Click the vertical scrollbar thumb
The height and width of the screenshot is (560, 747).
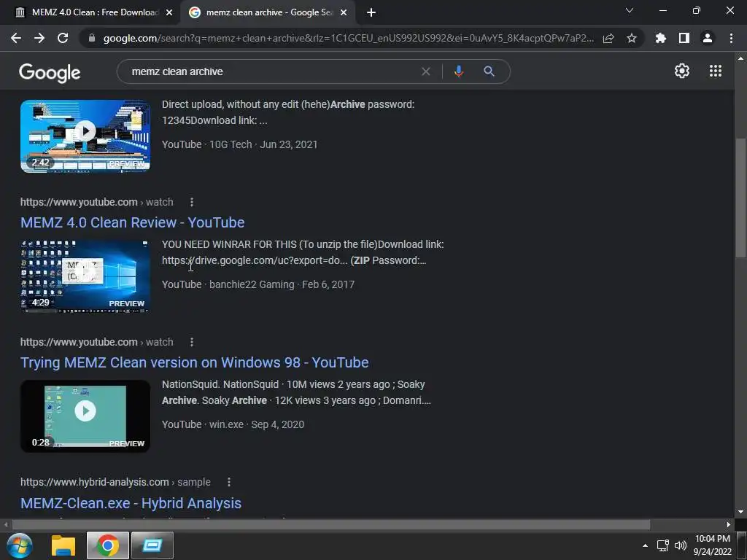click(x=740, y=198)
